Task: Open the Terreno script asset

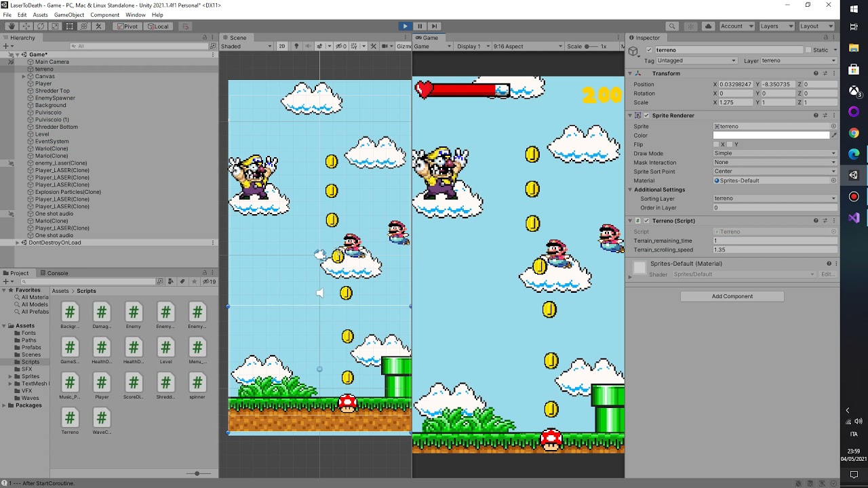Action: (69, 422)
